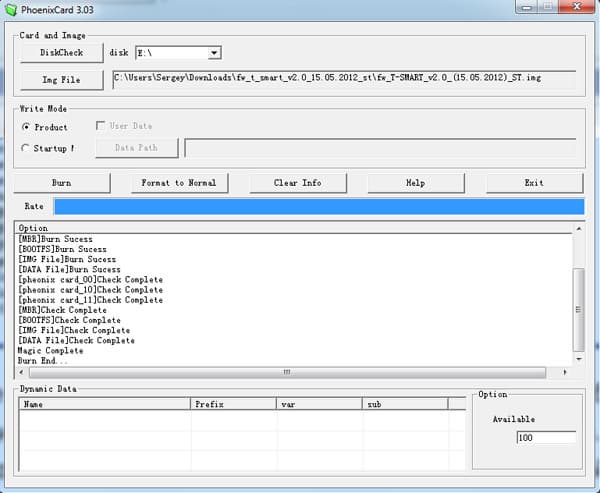Click the data path text field
Screen dimensions: 600x493
coord(380,148)
